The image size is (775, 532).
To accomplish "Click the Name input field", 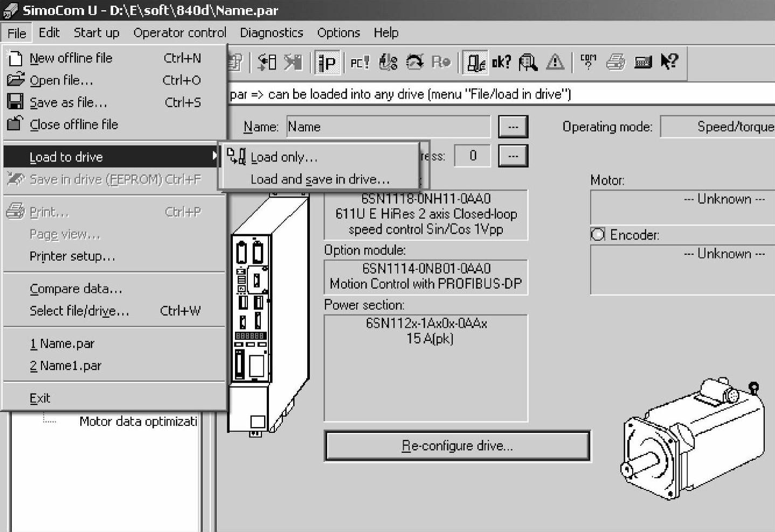I will [x=389, y=127].
